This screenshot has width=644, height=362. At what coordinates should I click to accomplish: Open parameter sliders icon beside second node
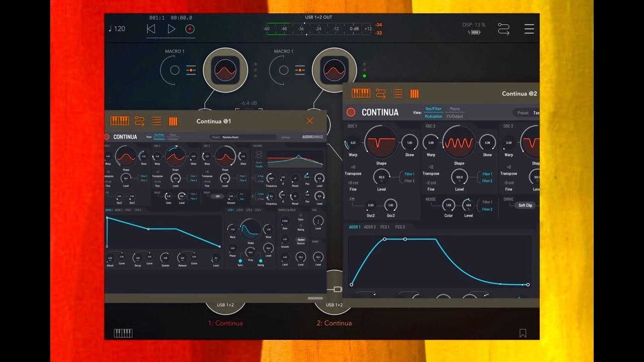tap(300, 70)
